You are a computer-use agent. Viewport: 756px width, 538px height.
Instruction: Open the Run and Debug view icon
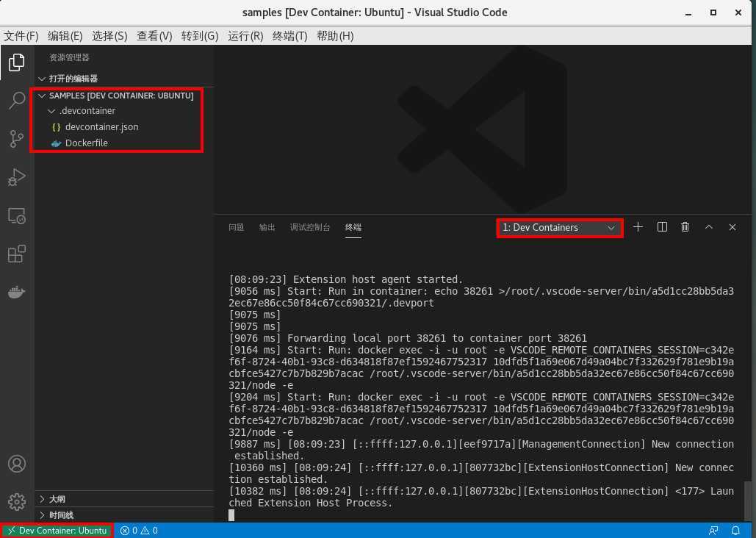(16, 177)
